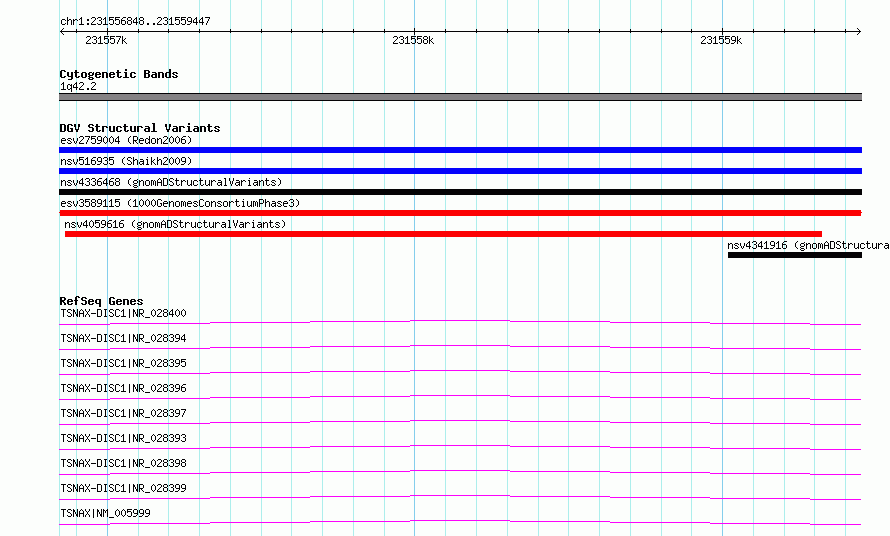
Task: Click the esv3589115 1000Genomes label
Action: pos(180,203)
